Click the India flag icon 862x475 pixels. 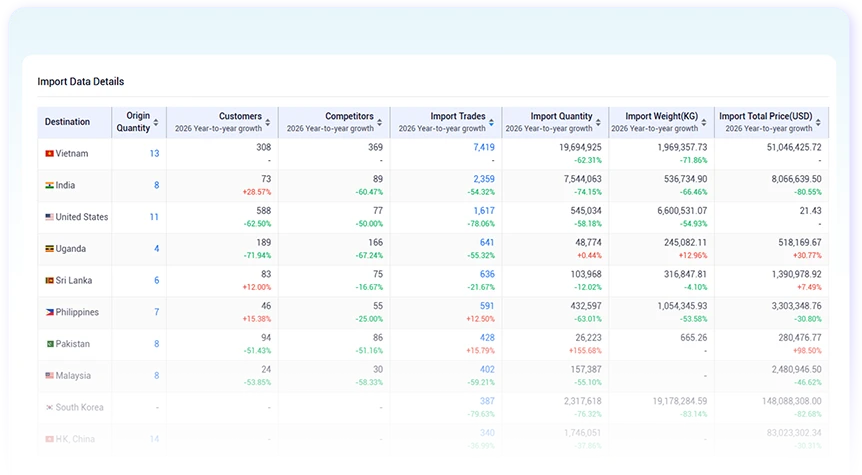[49, 185]
